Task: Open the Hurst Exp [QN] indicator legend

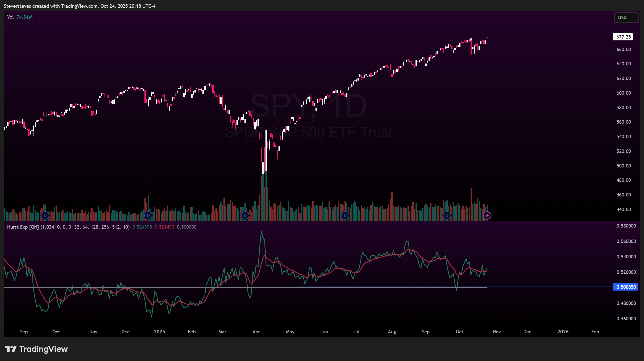Action: click(x=68, y=227)
